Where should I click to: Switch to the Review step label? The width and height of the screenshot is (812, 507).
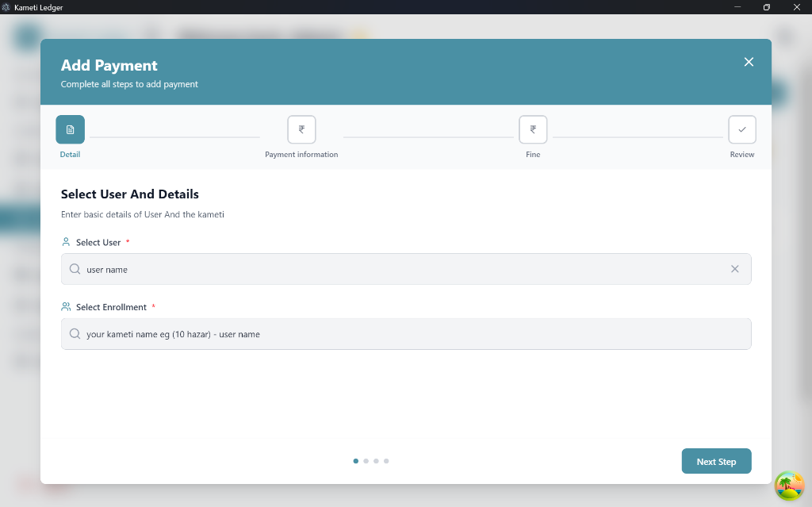tap(742, 155)
